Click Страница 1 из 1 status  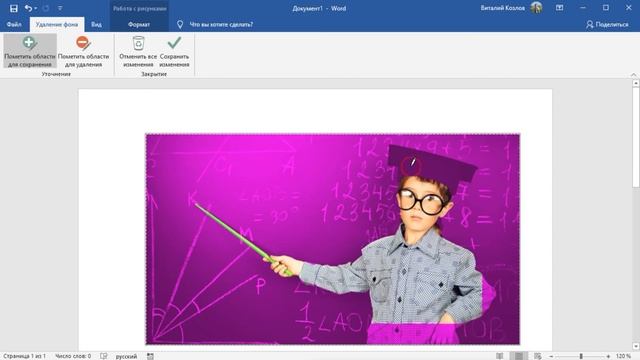point(24,356)
